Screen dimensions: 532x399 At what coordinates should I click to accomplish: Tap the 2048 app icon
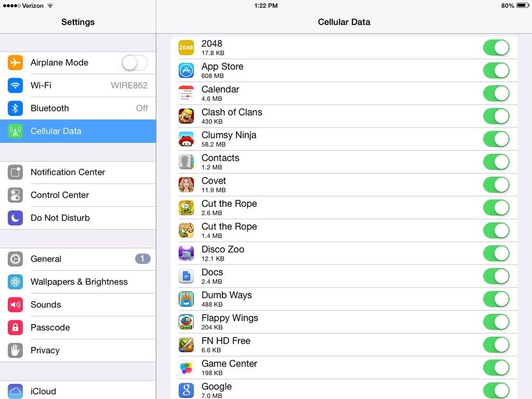pos(186,48)
